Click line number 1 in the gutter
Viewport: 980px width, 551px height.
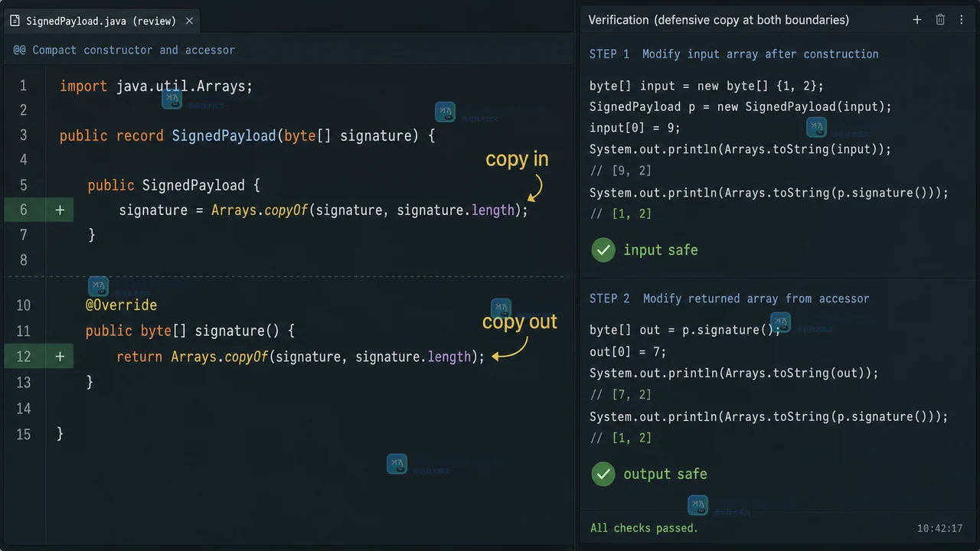click(x=23, y=86)
